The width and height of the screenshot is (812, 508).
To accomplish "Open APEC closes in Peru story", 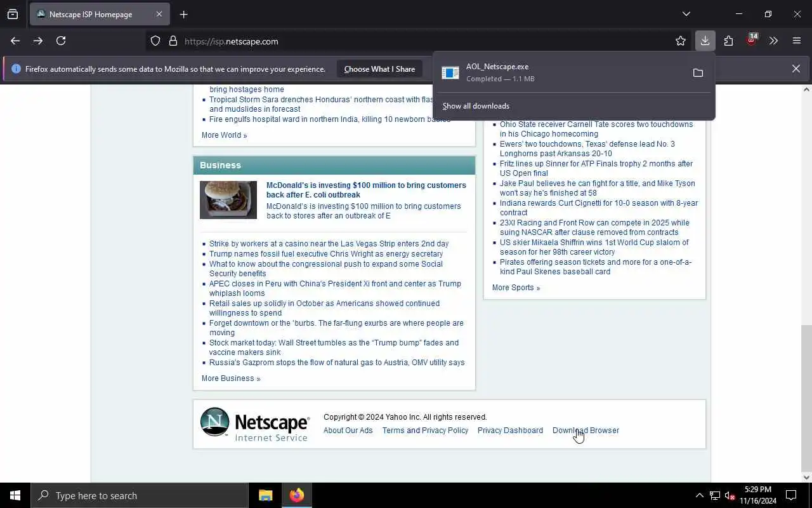I will [335, 288].
